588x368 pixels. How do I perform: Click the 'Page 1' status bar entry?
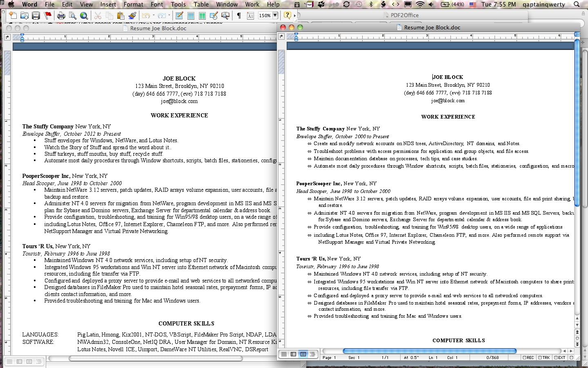[x=329, y=357]
